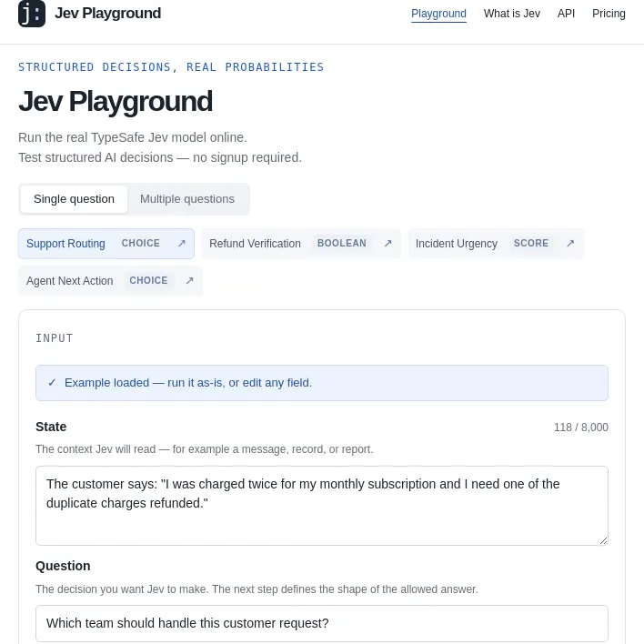Viewport: 644px width, 644px height.
Task: Open the Agent Next Action example arrow icon
Action: click(x=189, y=280)
